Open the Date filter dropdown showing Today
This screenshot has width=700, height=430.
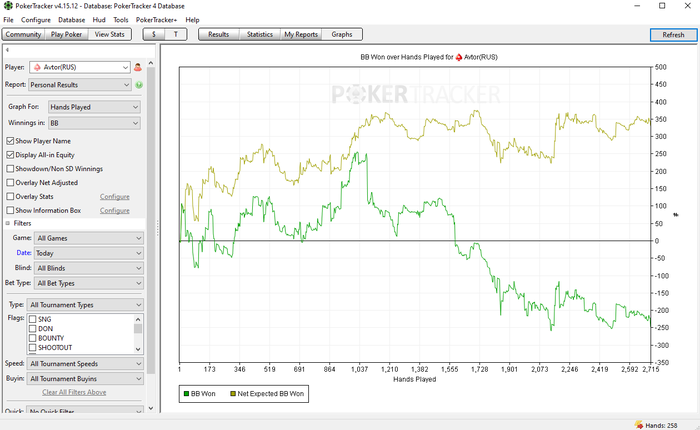(x=89, y=253)
